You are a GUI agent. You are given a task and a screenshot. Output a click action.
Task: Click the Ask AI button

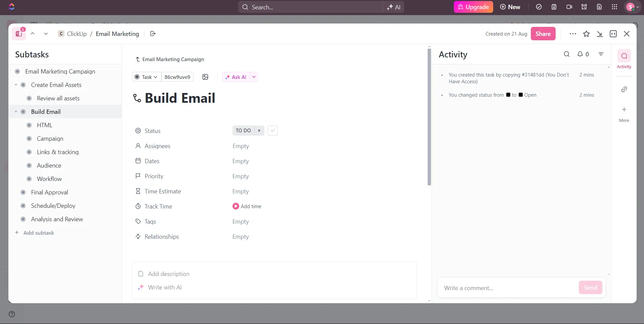pyautogui.click(x=235, y=77)
